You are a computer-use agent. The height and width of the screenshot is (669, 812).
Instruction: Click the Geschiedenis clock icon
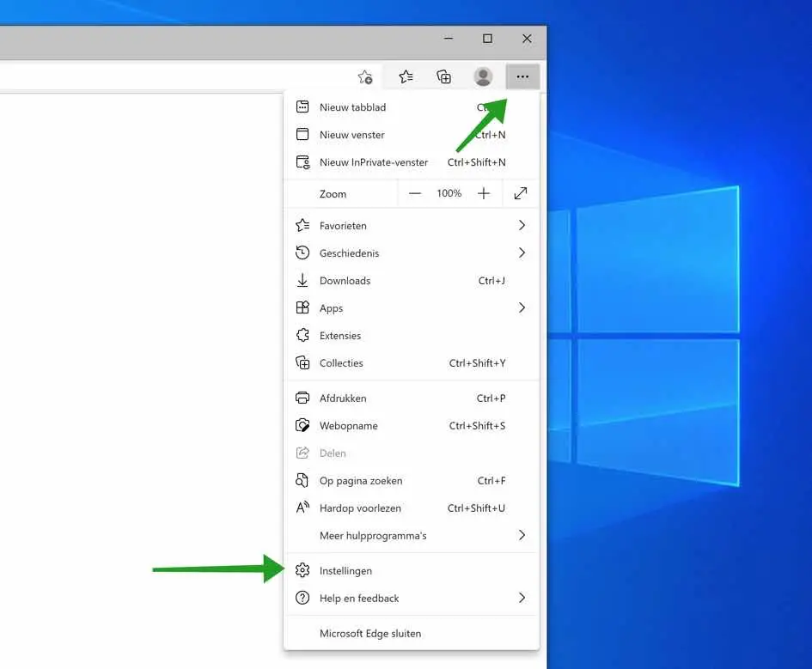[x=302, y=252]
